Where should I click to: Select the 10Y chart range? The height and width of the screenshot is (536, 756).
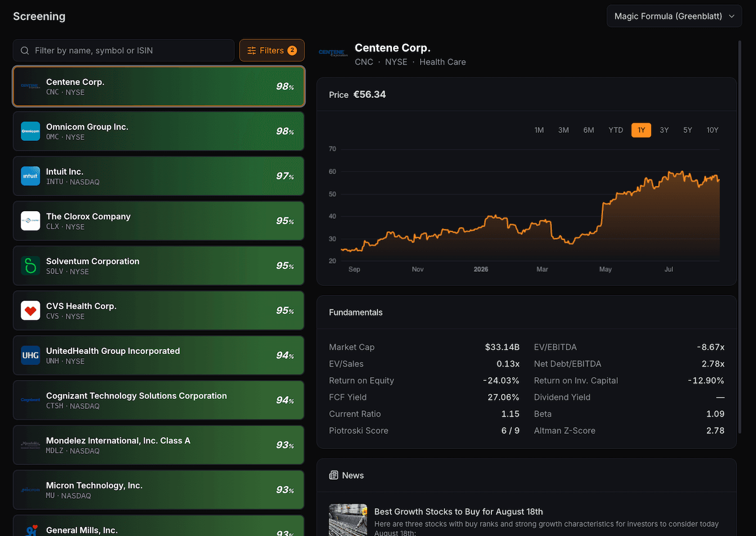(x=712, y=130)
